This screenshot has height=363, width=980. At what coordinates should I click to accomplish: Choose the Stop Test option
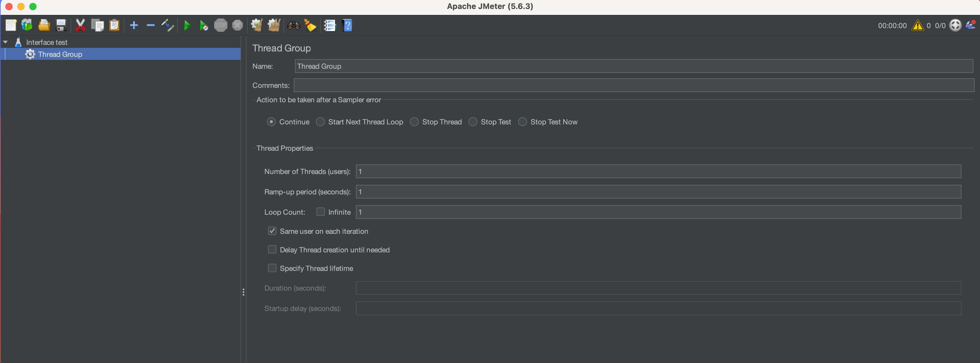point(473,122)
